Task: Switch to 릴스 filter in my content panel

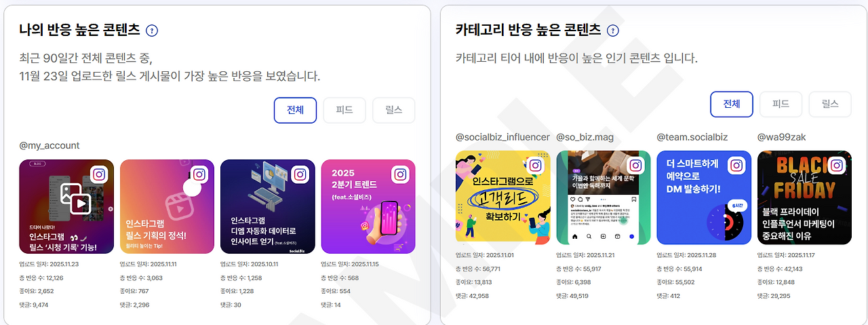Action: 393,110
